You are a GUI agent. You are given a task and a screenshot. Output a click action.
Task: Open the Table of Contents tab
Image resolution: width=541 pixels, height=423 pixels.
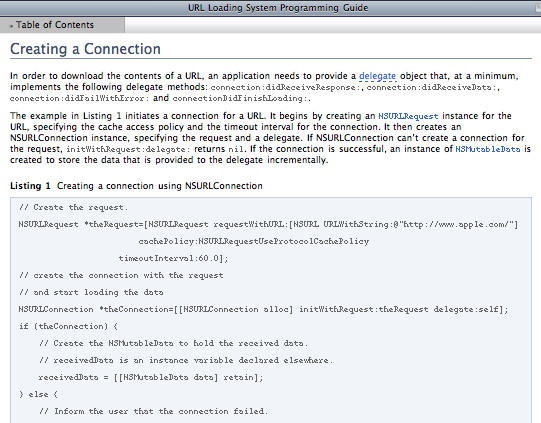[x=62, y=25]
